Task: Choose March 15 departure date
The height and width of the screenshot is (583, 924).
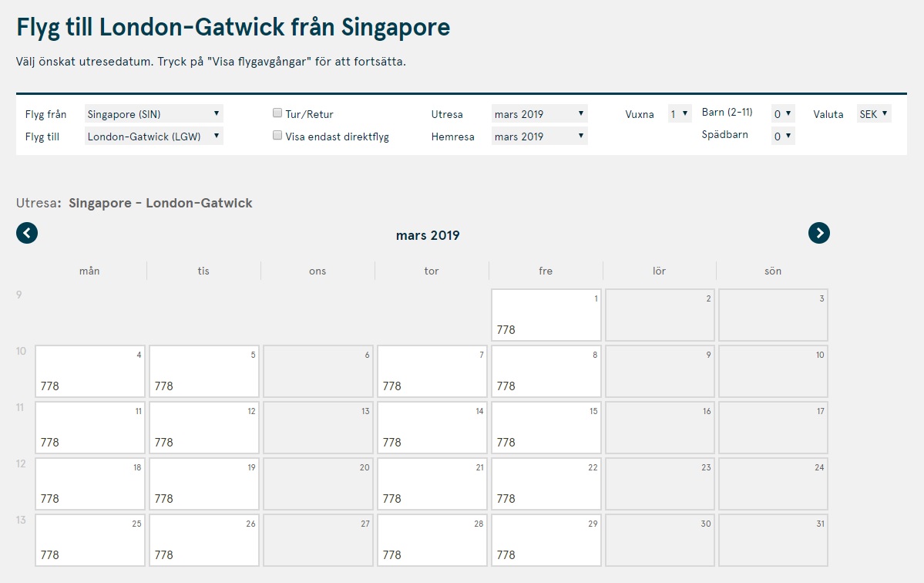Action: pos(546,427)
